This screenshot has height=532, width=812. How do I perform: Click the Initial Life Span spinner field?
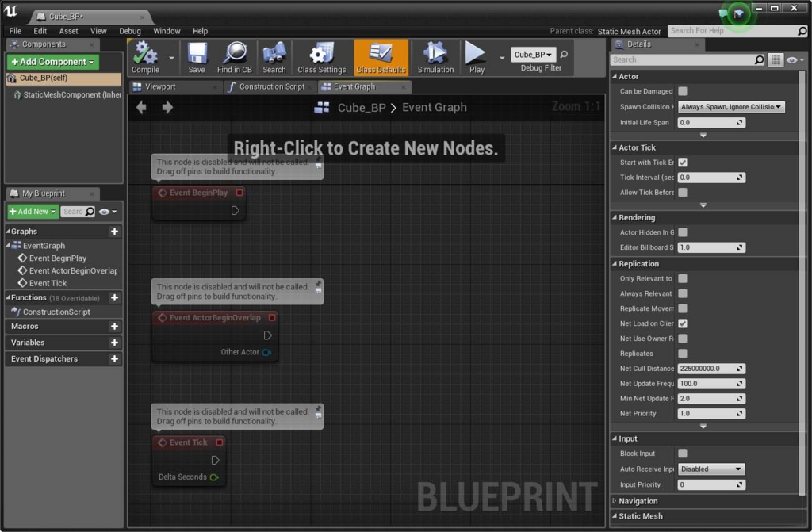[711, 123]
